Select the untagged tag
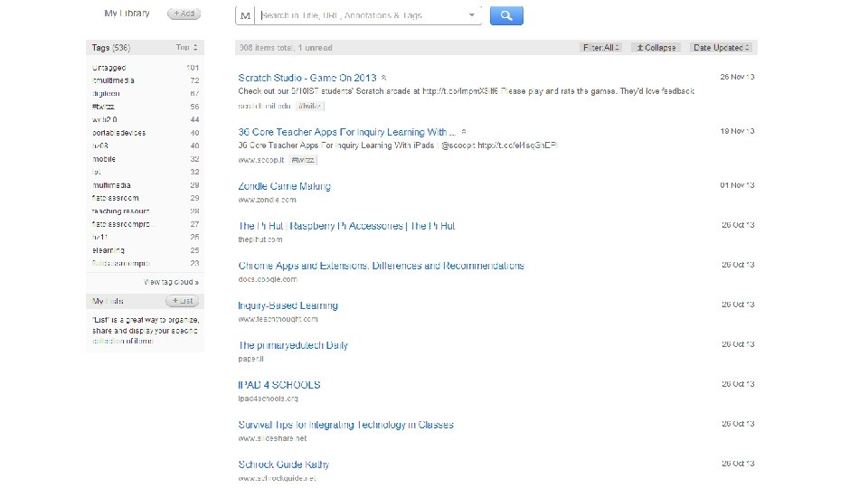The width and height of the screenshot is (868, 488). pyautogui.click(x=109, y=68)
